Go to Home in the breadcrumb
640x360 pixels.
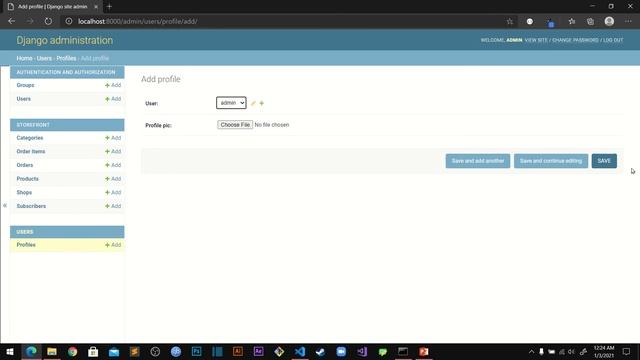24,58
